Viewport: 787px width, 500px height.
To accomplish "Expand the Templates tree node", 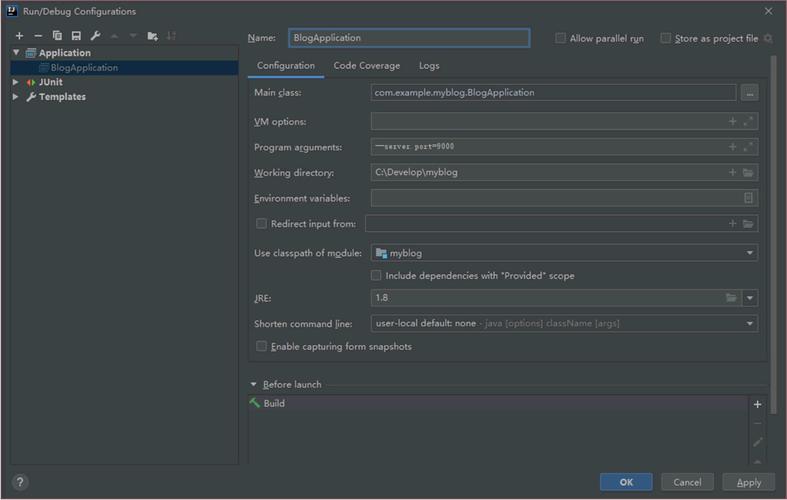I will [16, 96].
